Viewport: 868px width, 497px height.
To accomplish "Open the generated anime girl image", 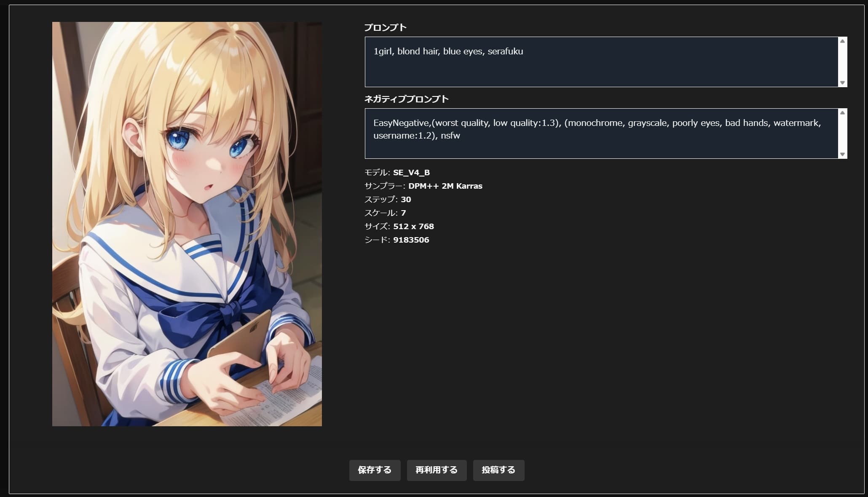I will (187, 224).
